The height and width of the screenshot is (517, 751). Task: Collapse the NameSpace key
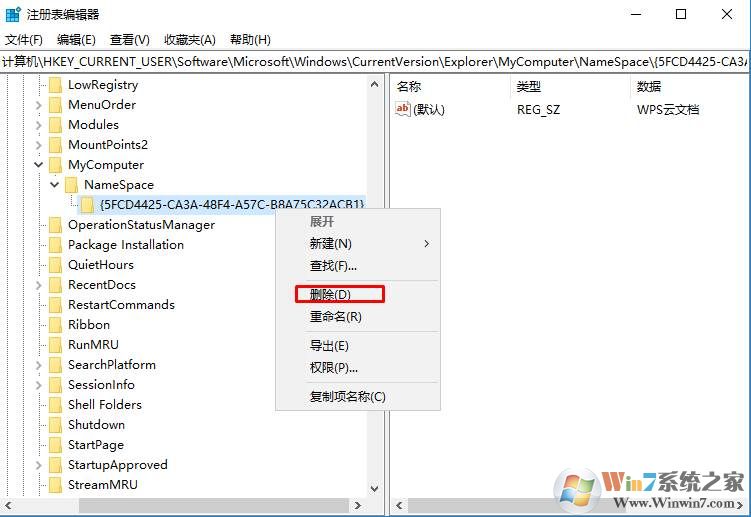(55, 184)
